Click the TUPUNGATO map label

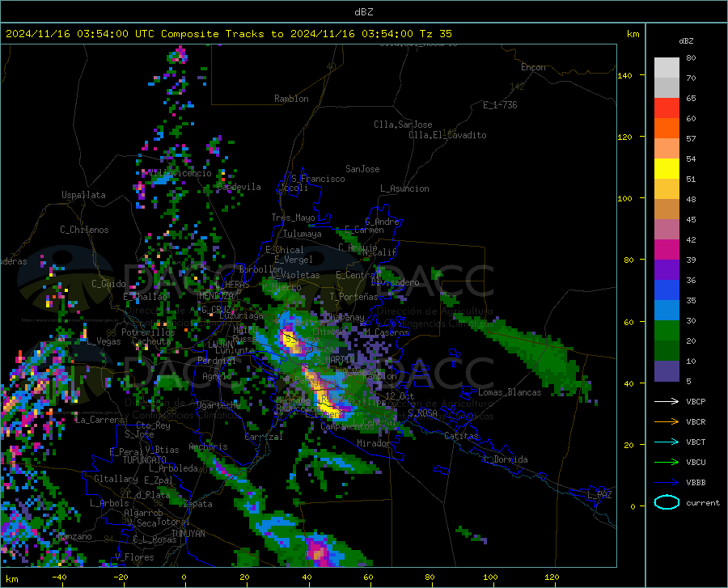145,460
